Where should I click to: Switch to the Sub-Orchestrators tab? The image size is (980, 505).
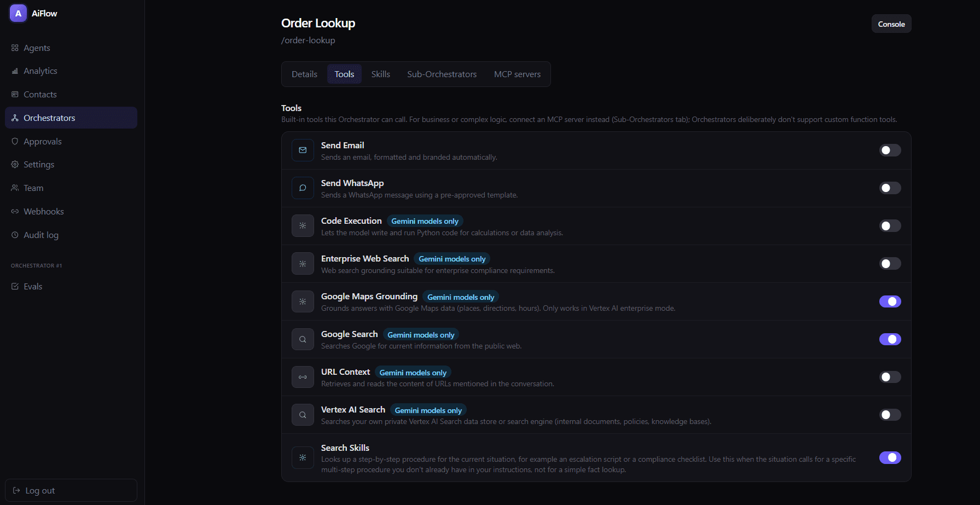pyautogui.click(x=442, y=74)
